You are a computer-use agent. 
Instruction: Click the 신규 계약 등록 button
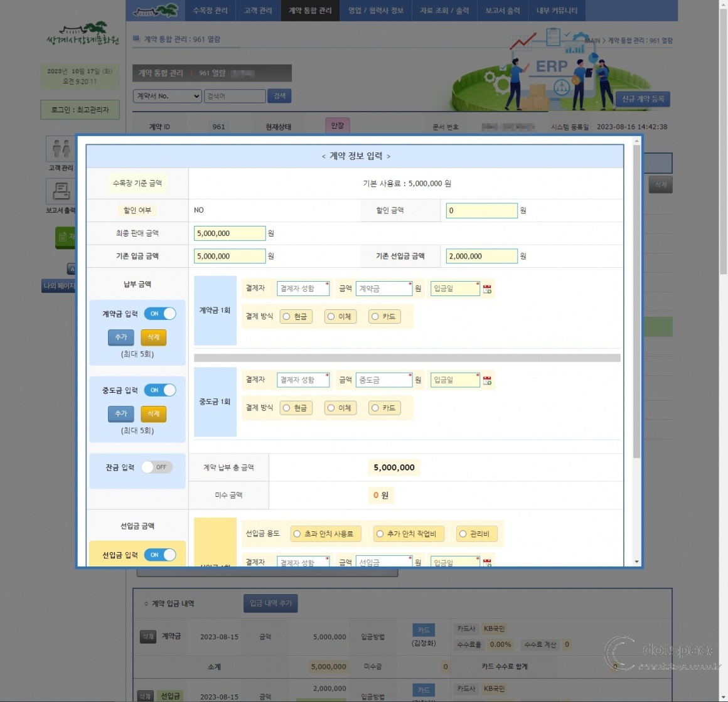[641, 98]
